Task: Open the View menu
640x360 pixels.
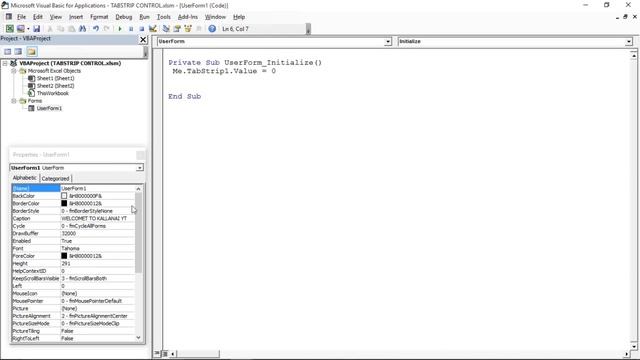Action: click(56, 17)
